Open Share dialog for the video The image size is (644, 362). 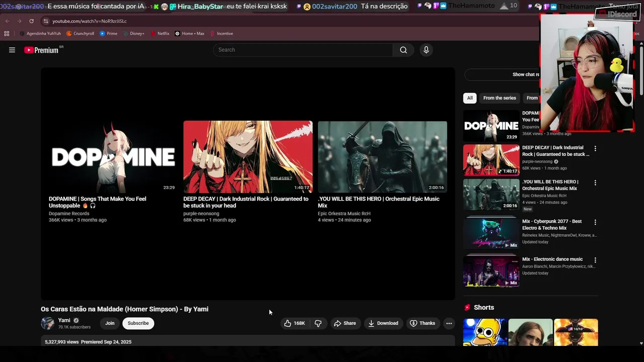coord(345,323)
